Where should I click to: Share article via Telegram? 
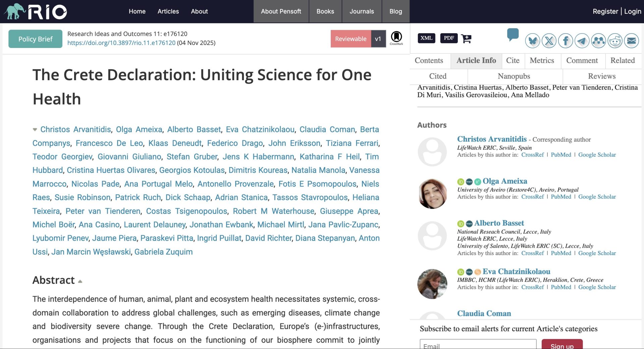582,41
